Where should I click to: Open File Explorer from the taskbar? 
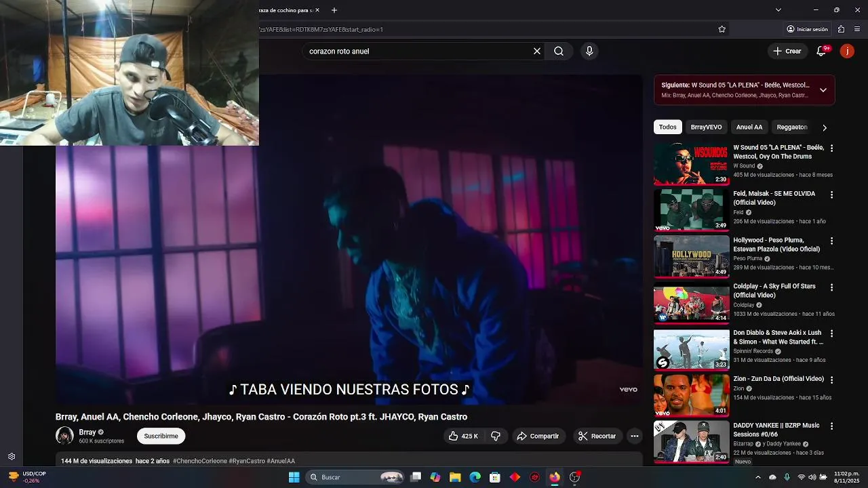tap(455, 477)
